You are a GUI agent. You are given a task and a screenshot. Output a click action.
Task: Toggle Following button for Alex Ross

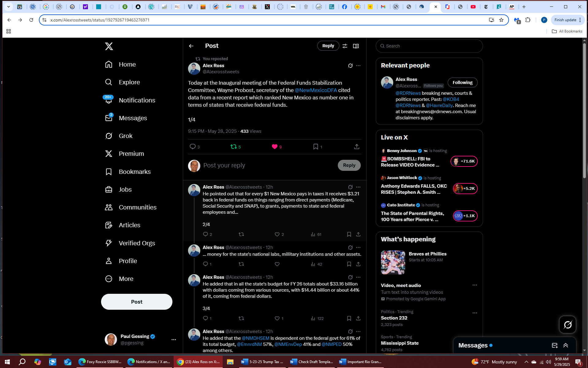pos(462,82)
